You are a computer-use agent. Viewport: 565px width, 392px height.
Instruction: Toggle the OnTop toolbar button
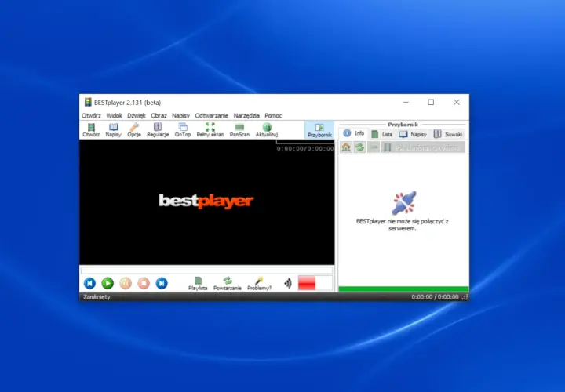pyautogui.click(x=183, y=130)
